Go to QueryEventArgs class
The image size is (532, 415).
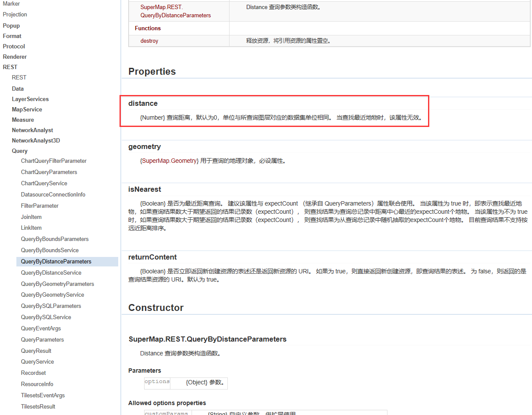tap(41, 328)
